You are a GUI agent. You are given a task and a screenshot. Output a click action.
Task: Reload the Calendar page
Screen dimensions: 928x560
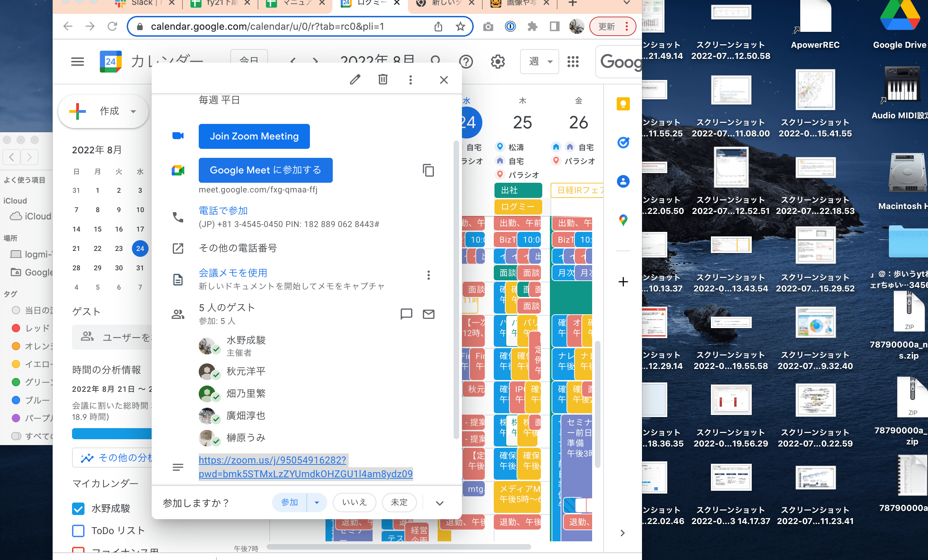pyautogui.click(x=112, y=26)
